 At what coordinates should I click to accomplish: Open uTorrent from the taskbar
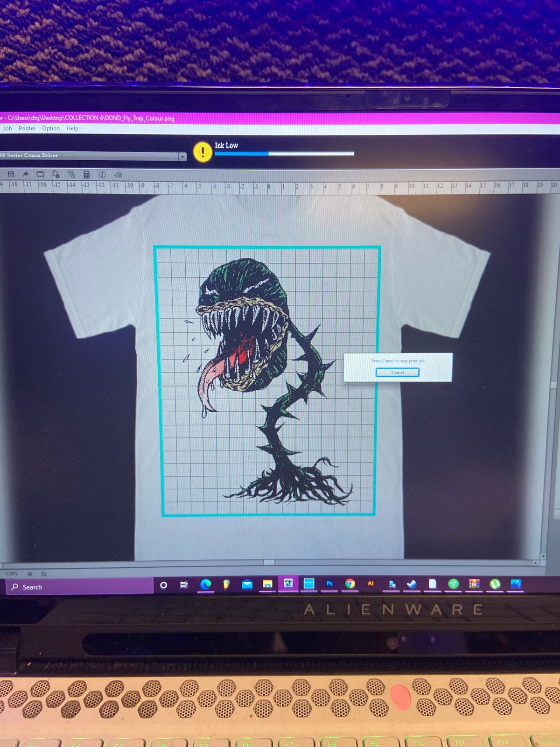[x=495, y=584]
